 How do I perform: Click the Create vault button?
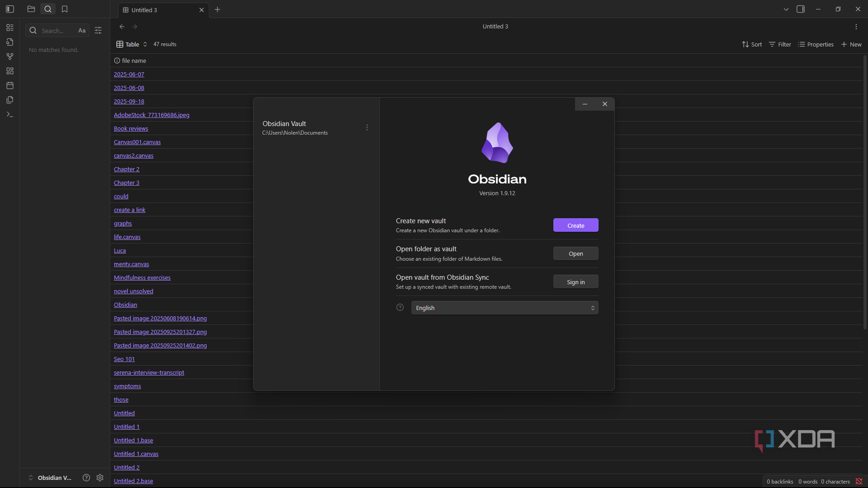coord(576,225)
